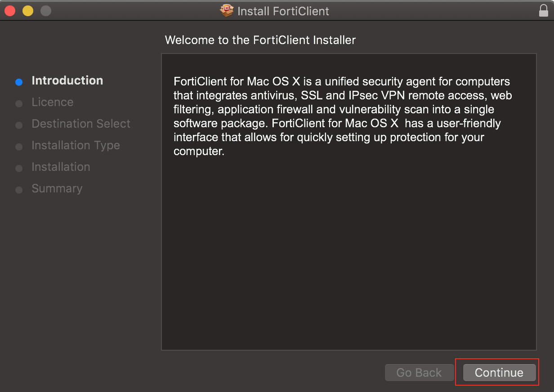The width and height of the screenshot is (554, 392).
Task: Click the lock icon at top right
Action: point(544,10)
